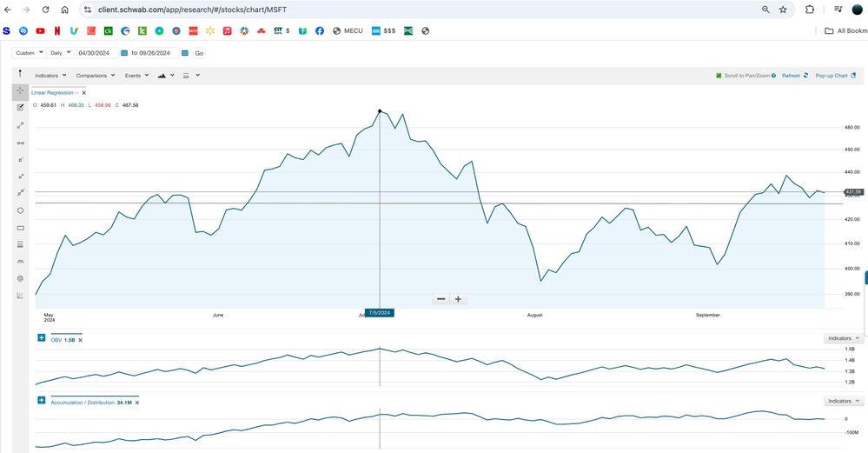
Task: Open Indicators dropdown for OBV panel
Action: [x=844, y=338]
